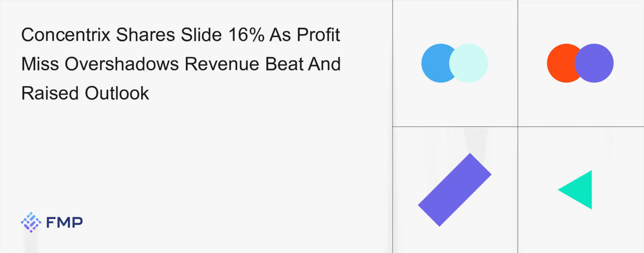Click the word "Revenue" in the headline
Image resolution: width=644 pixels, height=253 pixels.
pos(222,64)
